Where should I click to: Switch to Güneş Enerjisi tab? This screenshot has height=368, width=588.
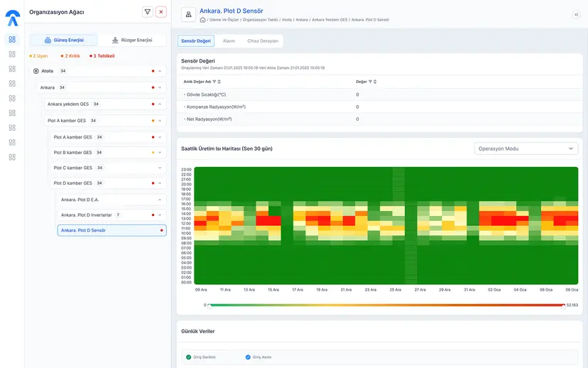tap(64, 40)
